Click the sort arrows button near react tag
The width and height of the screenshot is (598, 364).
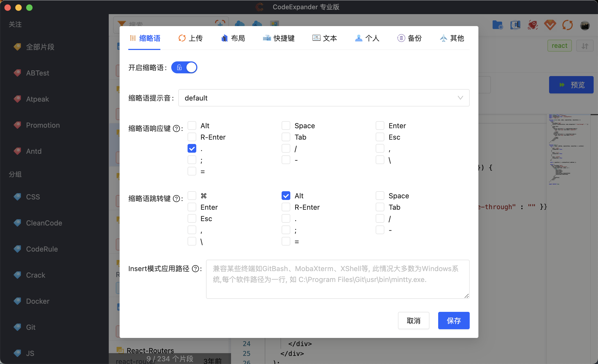tap(585, 46)
